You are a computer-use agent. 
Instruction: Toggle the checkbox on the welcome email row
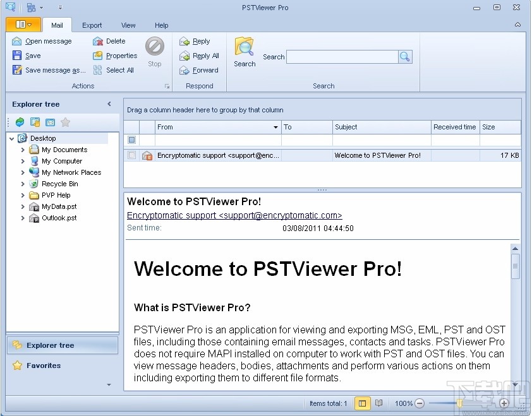(132, 155)
